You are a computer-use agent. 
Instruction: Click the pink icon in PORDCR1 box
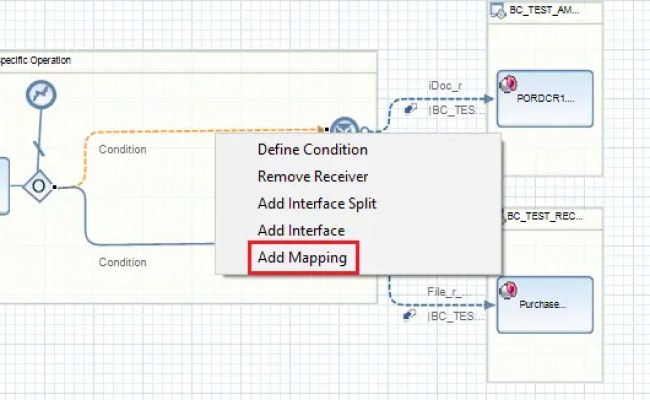(508, 84)
